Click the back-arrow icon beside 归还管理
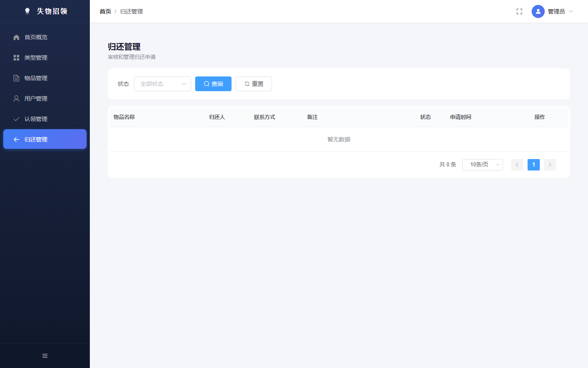Image resolution: width=588 pixels, height=368 pixels. click(x=16, y=139)
